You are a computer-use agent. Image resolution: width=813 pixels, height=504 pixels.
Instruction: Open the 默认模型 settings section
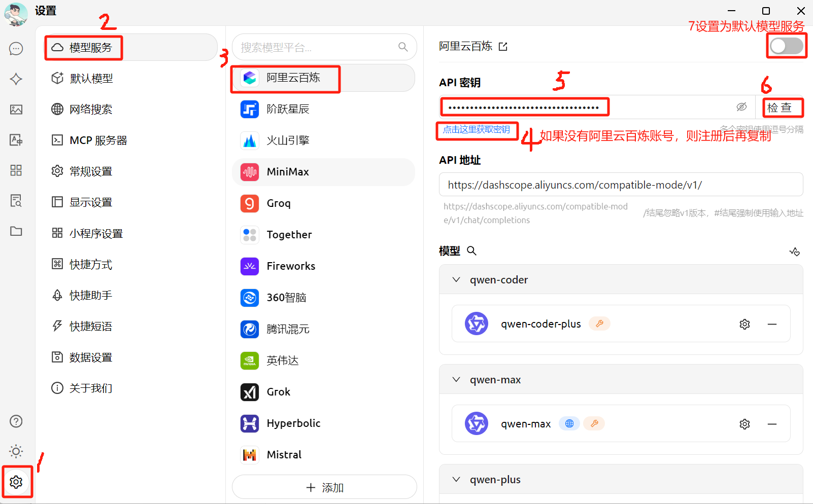[131, 79]
